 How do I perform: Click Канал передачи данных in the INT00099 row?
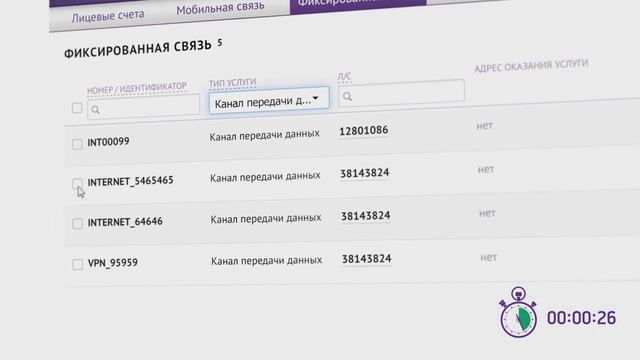pos(264,135)
